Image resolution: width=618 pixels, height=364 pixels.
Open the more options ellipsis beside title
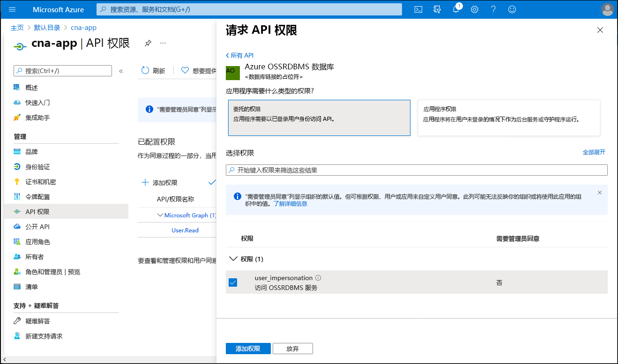163,43
